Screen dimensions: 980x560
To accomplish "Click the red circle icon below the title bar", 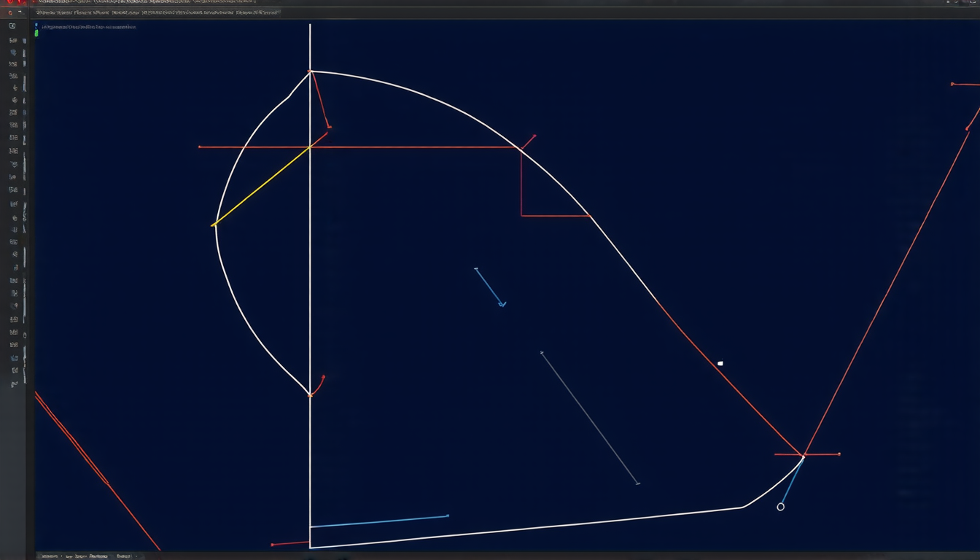I will tap(10, 12).
